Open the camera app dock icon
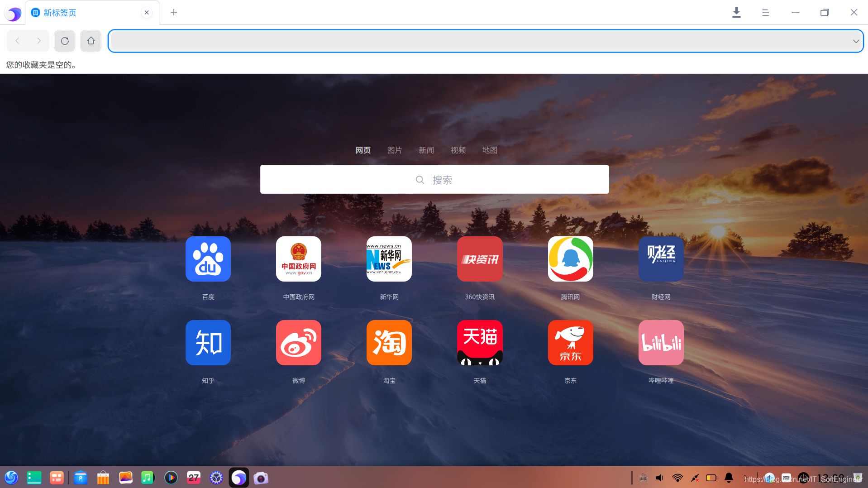 tap(261, 478)
